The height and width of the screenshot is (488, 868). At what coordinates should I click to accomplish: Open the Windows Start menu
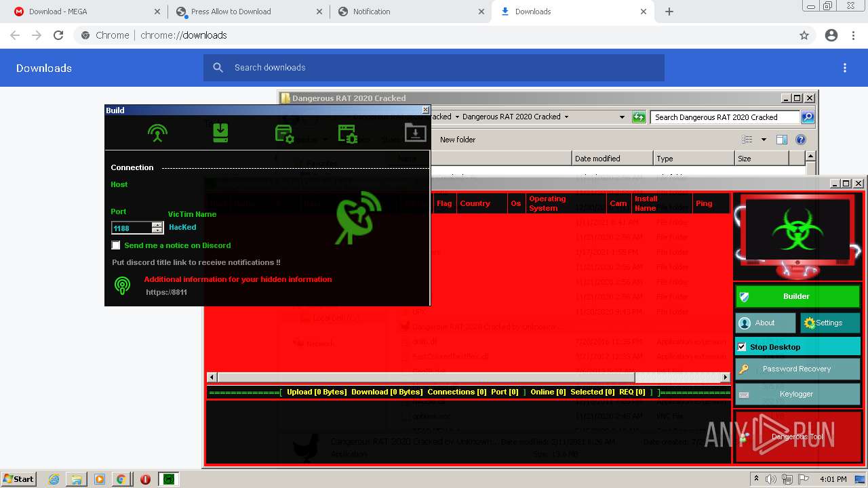19,479
